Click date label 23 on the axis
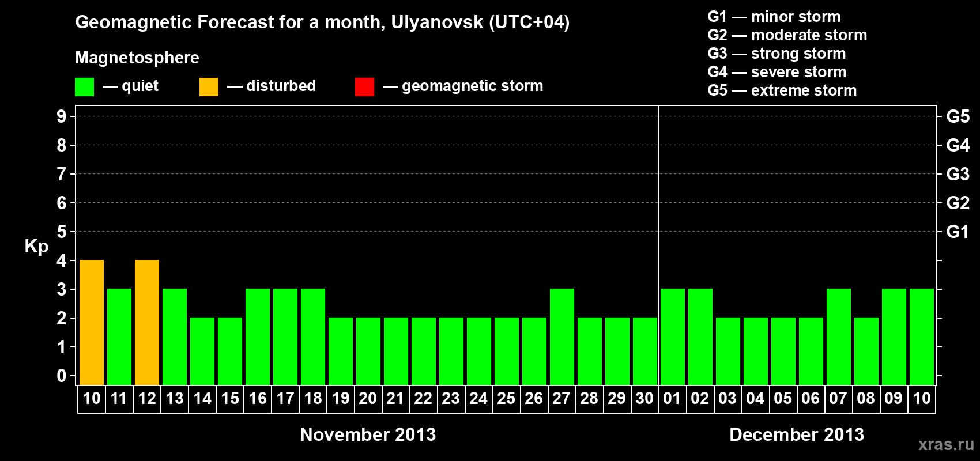Screen dimensions: 980x461 click(451, 398)
